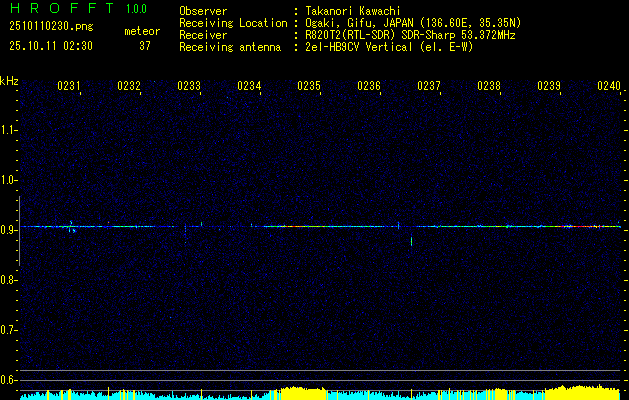Click frequency axis label 0.9

tap(8, 230)
